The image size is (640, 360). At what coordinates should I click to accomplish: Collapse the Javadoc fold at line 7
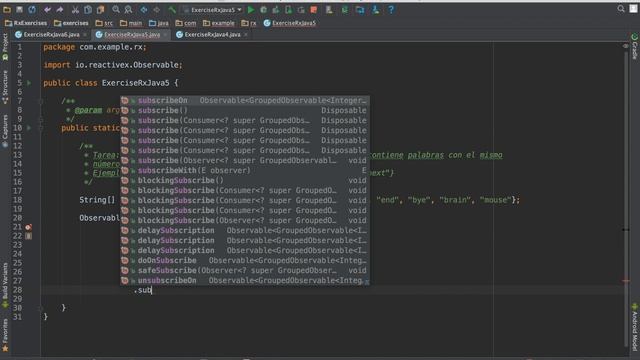pos(41,101)
